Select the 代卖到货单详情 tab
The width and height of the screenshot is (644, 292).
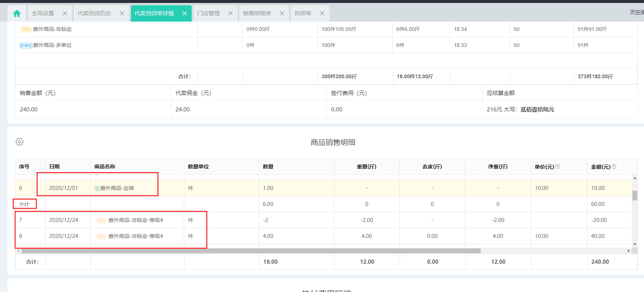pyautogui.click(x=154, y=13)
